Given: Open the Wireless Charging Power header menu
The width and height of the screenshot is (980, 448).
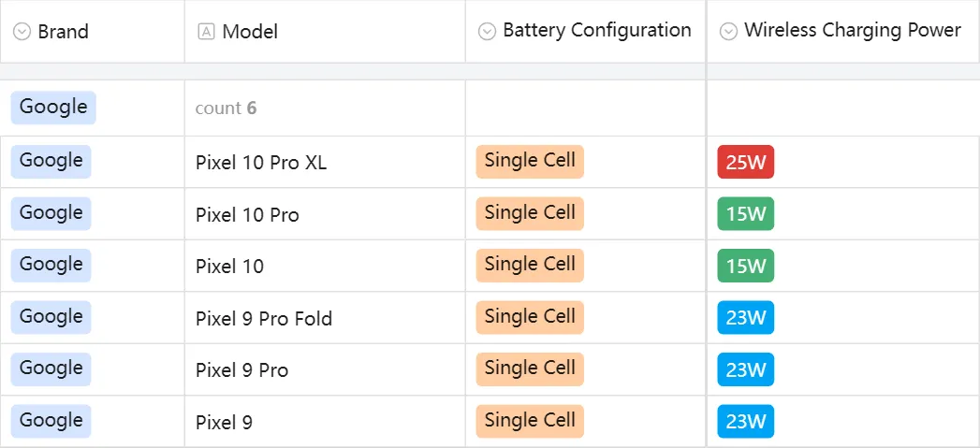Looking at the screenshot, I should (x=843, y=31).
